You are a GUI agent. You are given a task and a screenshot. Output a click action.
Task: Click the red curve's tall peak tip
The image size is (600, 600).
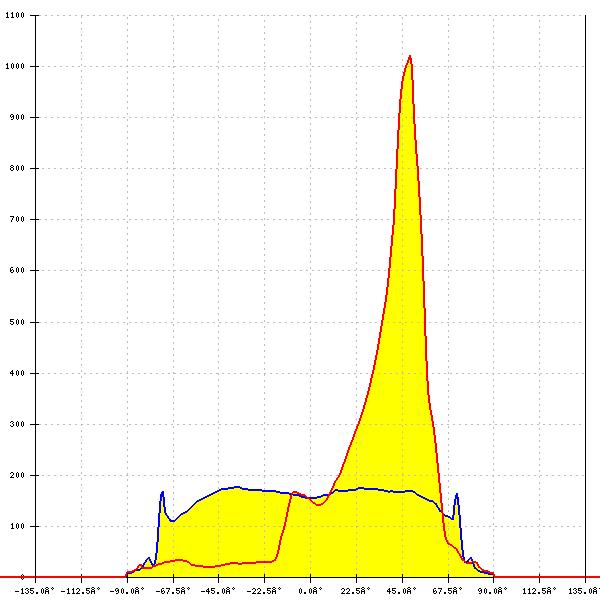(x=410, y=56)
